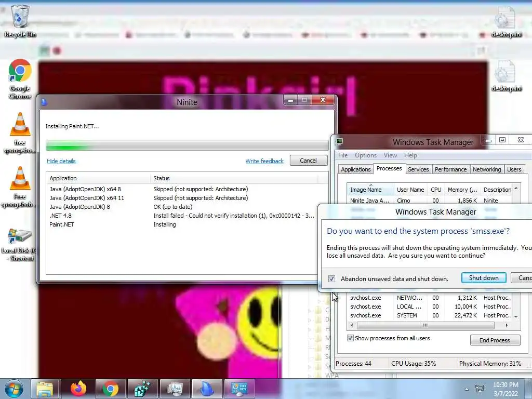Viewport: 532px width, 399px height.
Task: Select the second 'Free spongebob' VLC desktop icon
Action: [20, 187]
